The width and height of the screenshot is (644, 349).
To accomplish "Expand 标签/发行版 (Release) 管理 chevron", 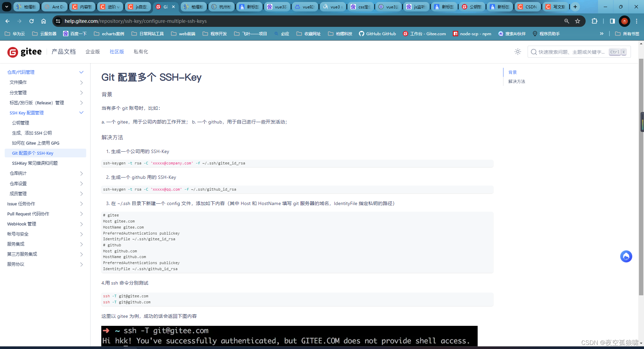I will click(x=81, y=103).
